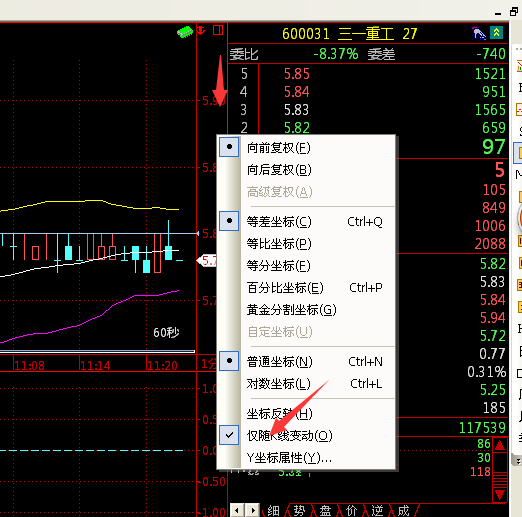Open Y坐标属性(Y)... dialog

[x=306, y=458]
